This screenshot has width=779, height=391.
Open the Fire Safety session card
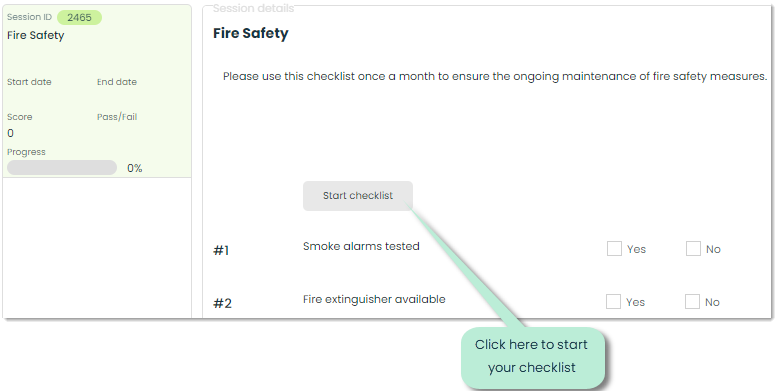click(x=97, y=91)
